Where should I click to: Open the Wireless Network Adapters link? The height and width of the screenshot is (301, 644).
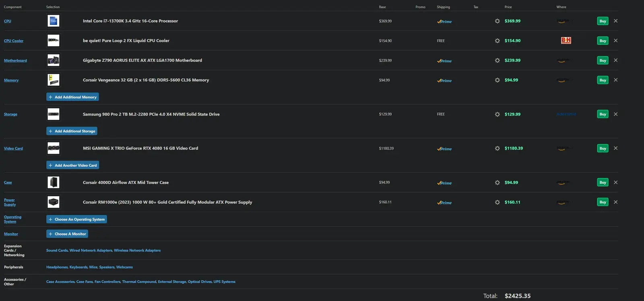coord(137,251)
